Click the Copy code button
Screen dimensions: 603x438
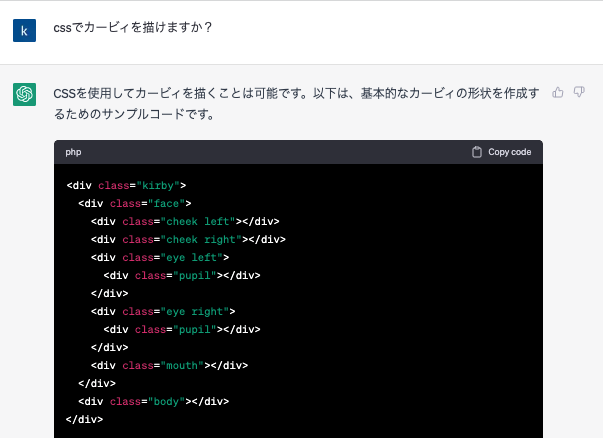click(x=501, y=152)
